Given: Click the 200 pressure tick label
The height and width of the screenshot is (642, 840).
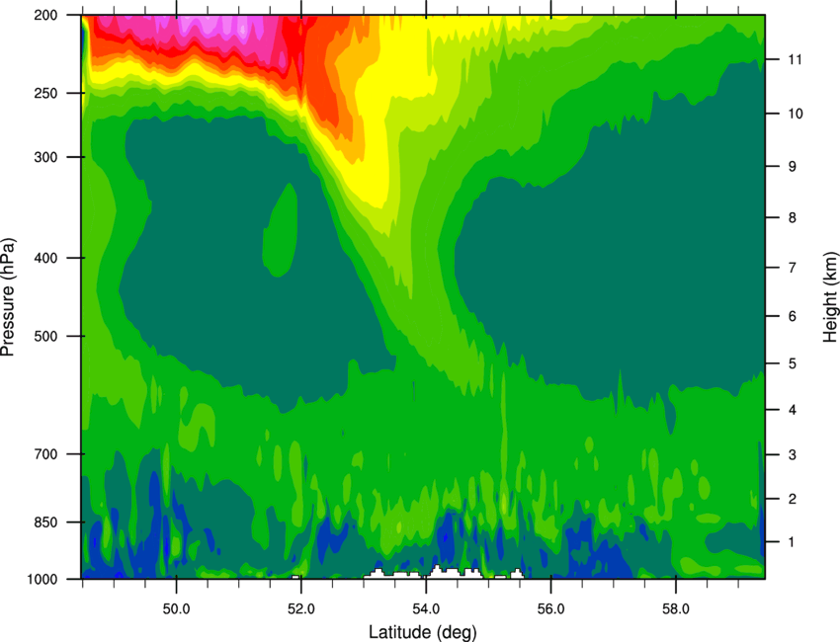Looking at the screenshot, I should pos(45,16).
